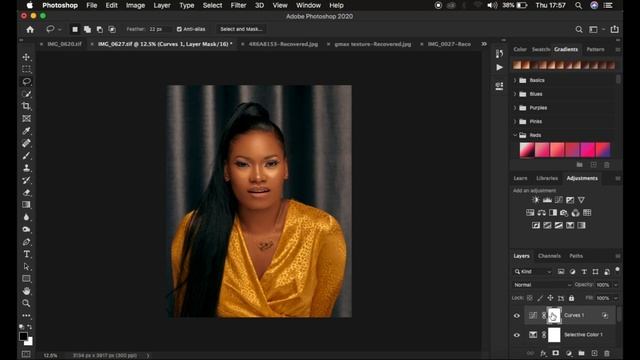This screenshot has height=360, width=640.
Task: Add a Curves adjustment from Adjustments panel
Action: tap(558, 200)
